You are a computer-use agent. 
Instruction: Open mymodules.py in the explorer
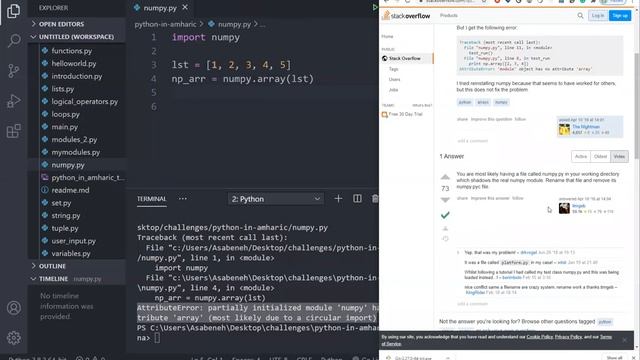click(x=77, y=152)
